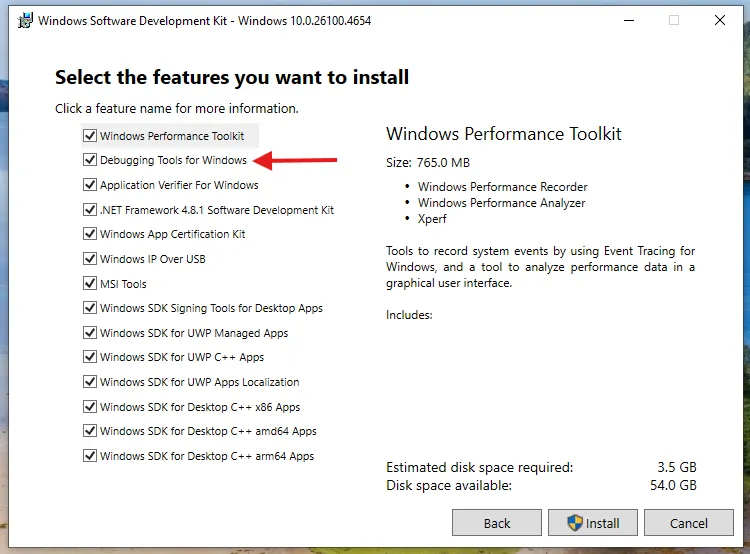Click Windows SDK for Desktop C++ amd64 Apps label
This screenshot has width=750, height=554.
click(208, 432)
